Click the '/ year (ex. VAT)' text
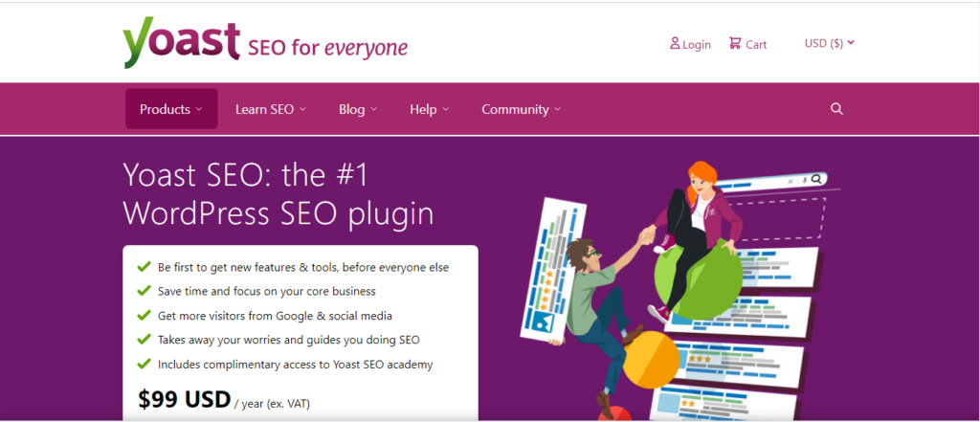The height and width of the screenshot is (422, 980). click(272, 404)
